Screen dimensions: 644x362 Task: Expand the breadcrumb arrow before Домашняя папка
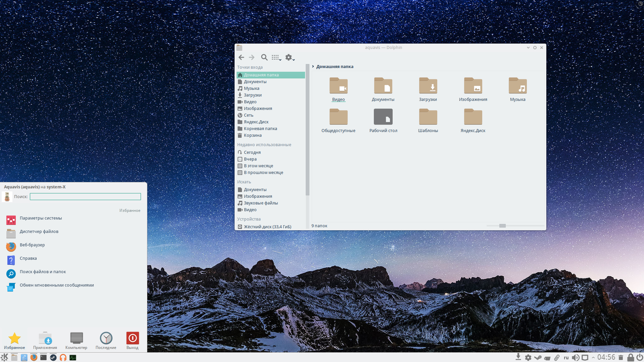pyautogui.click(x=313, y=66)
